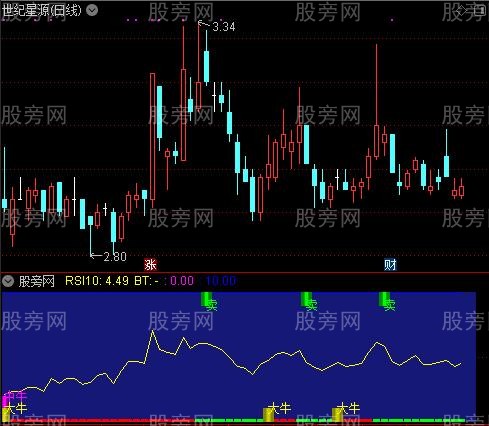This screenshot has height=426, width=489.
Task: Click the RSI10: 4.49 value
Action: click(x=97, y=281)
